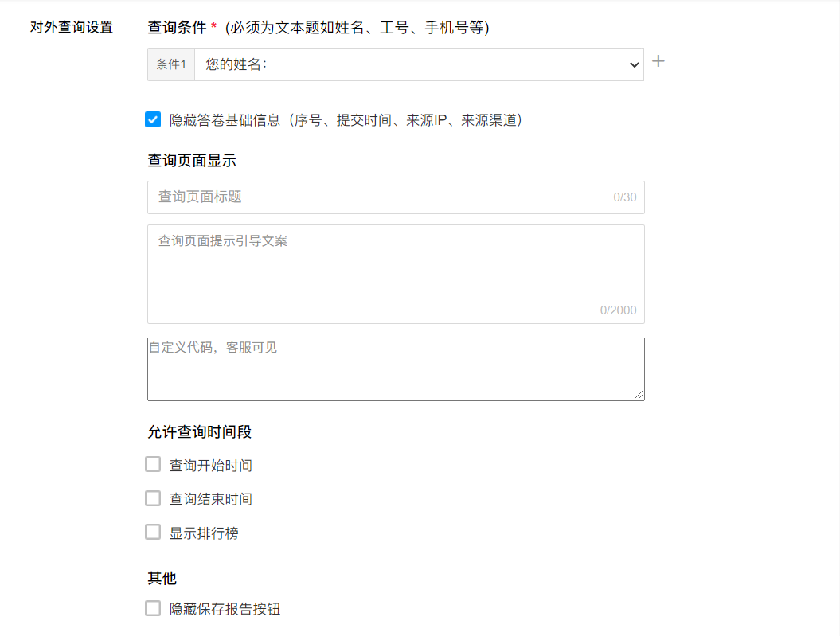Click the 条件1 label tag
This screenshot has width=840, height=636.
(x=171, y=64)
